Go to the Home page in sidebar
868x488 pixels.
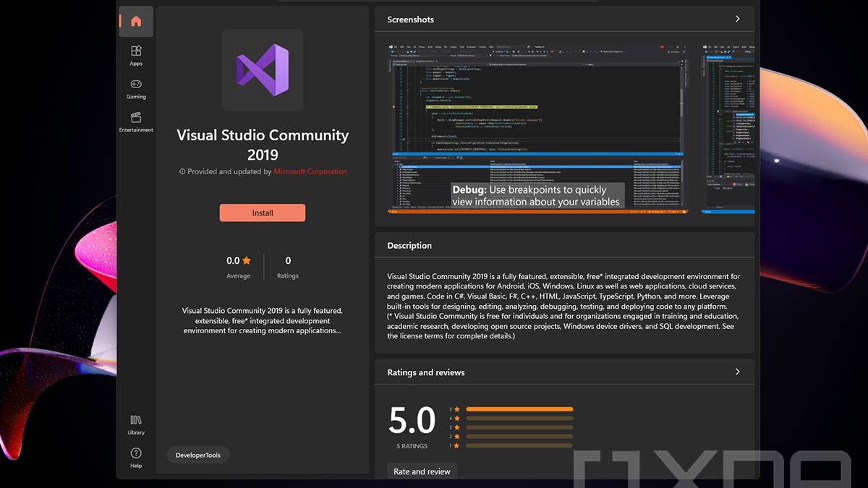click(x=136, y=21)
